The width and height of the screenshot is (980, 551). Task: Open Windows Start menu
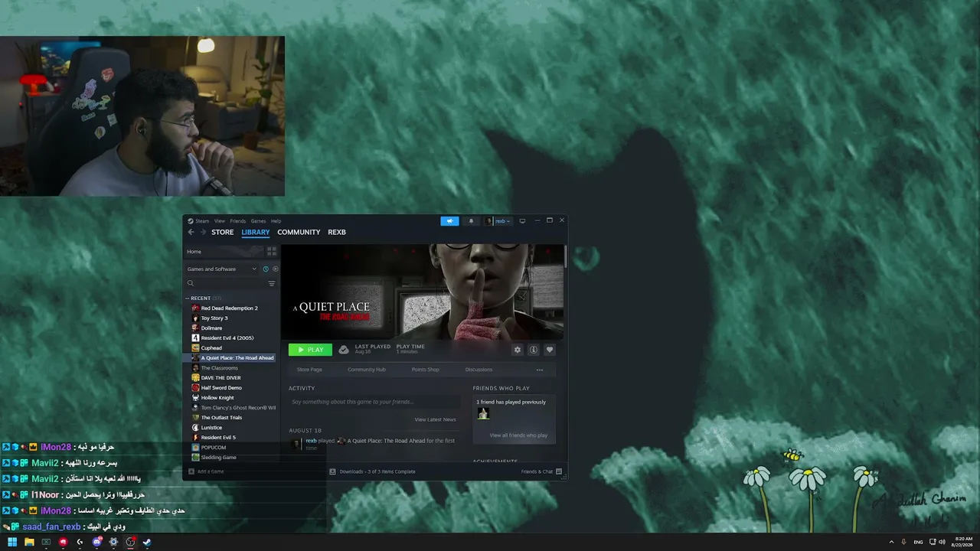tap(12, 542)
